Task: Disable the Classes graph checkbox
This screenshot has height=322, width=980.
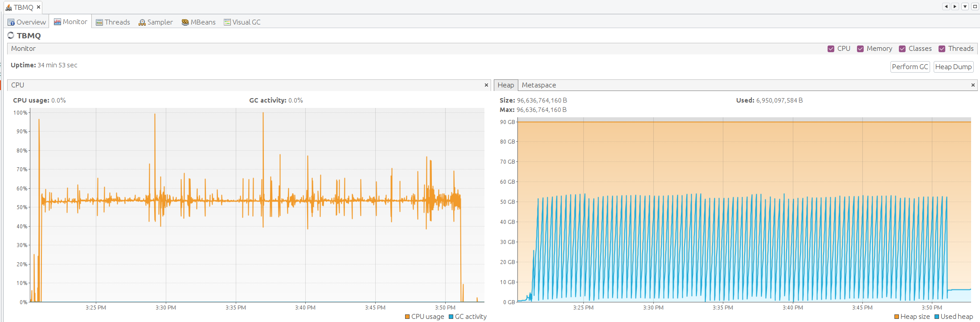Action: (902, 49)
